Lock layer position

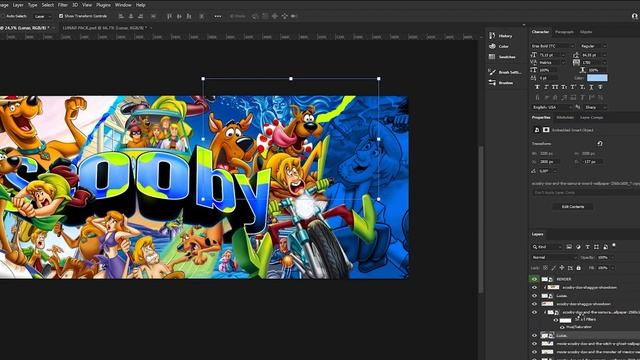562,268
